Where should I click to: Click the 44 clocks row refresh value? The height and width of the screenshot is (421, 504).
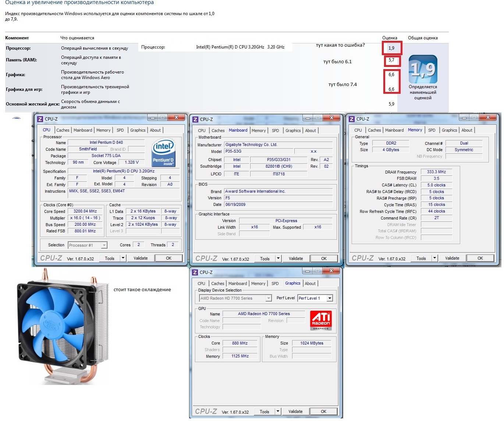pyautogui.click(x=436, y=211)
